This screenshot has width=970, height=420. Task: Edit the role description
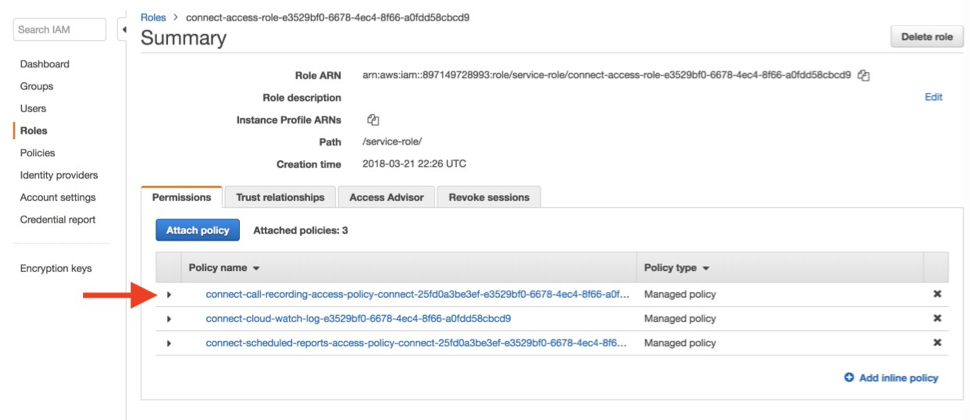[933, 97]
